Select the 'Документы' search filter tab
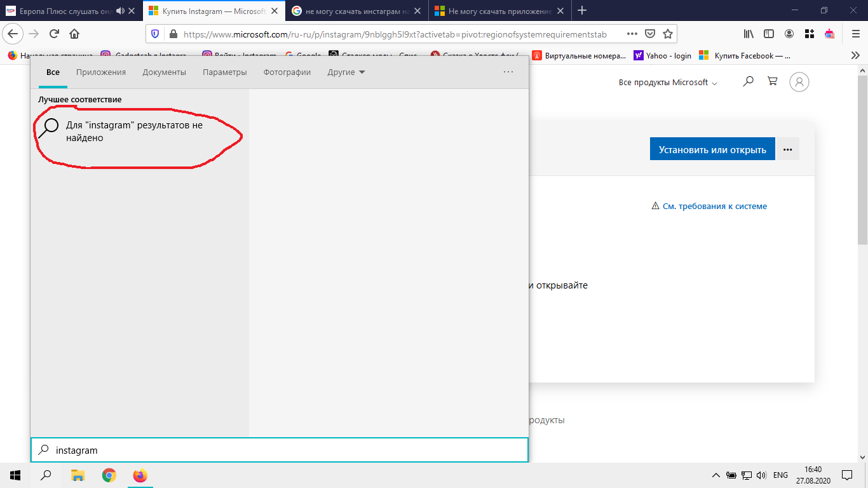This screenshot has height=488, width=868. (x=165, y=72)
